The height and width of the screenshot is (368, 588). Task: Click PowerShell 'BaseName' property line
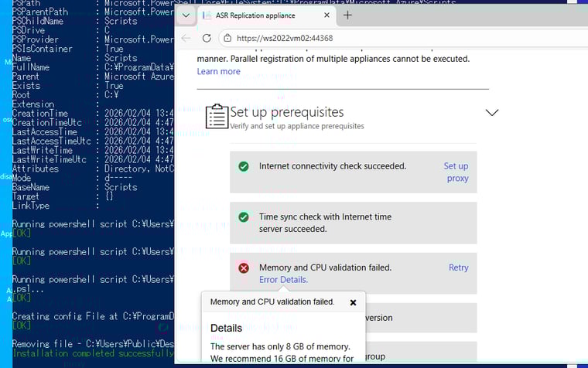click(75, 187)
